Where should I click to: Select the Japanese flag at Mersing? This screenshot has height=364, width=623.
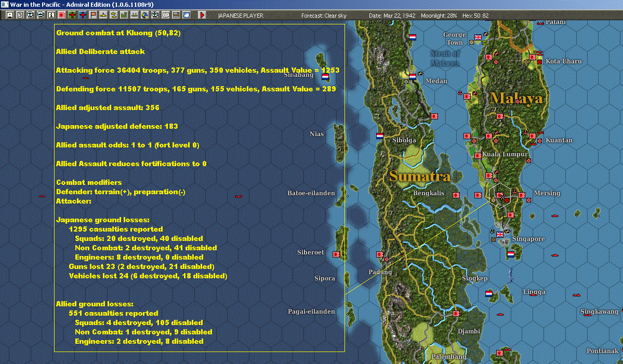click(522, 195)
